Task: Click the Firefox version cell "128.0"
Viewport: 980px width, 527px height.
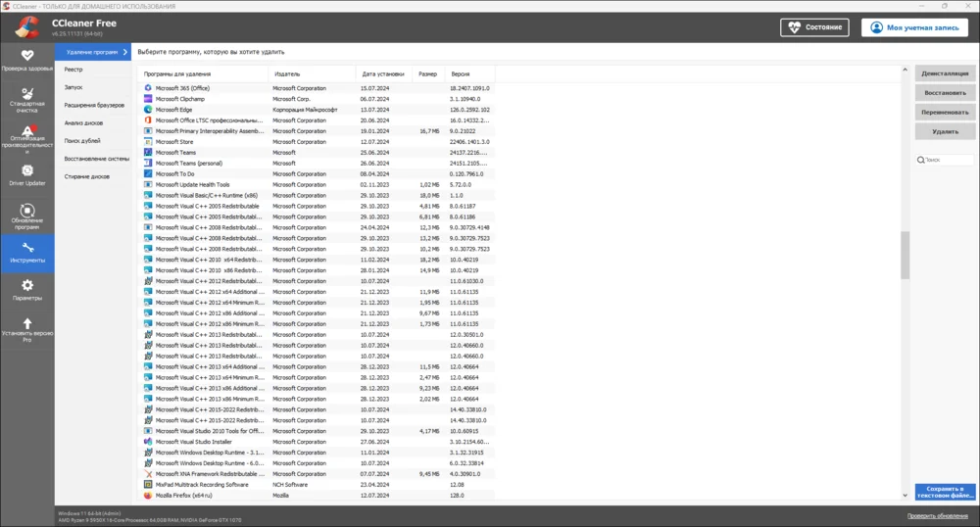Action: tap(457, 495)
